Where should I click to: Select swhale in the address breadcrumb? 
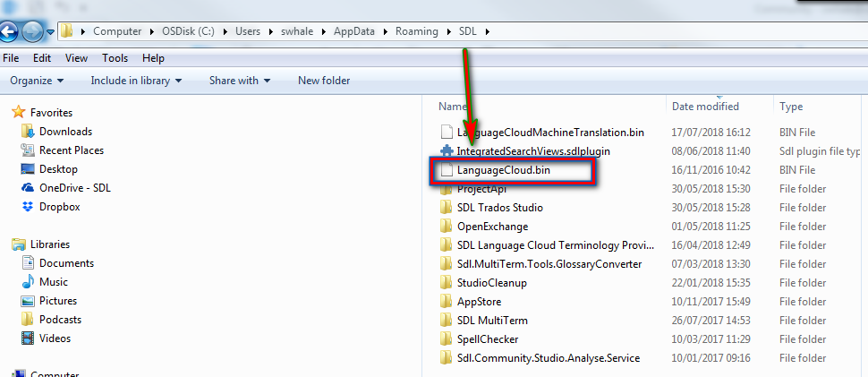[297, 31]
